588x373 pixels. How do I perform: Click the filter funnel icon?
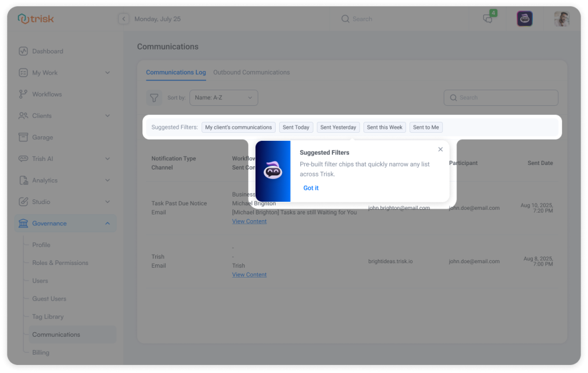[x=154, y=98]
